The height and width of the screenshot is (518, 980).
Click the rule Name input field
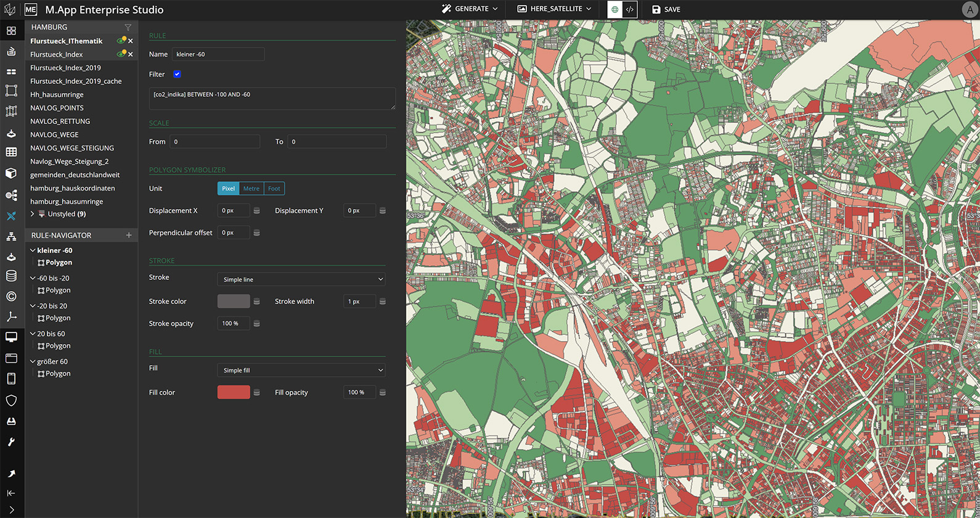(x=218, y=54)
